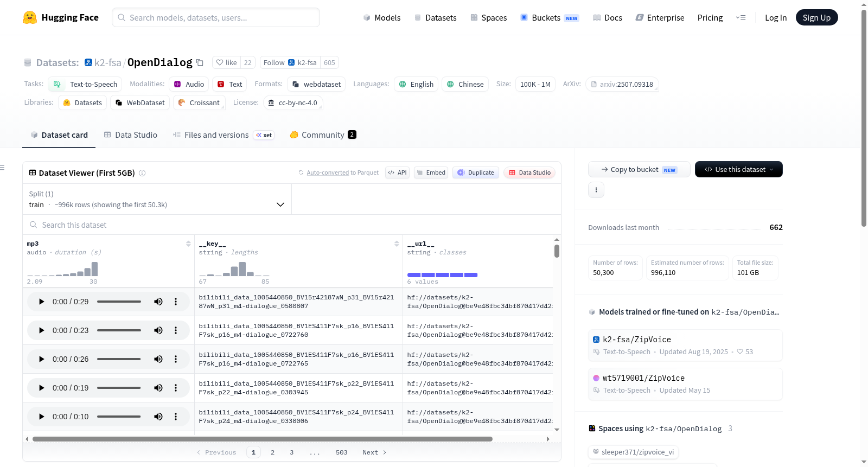Open the k2-fsa/ZipVoice model card
This screenshot has width=868, height=467.
(685, 345)
